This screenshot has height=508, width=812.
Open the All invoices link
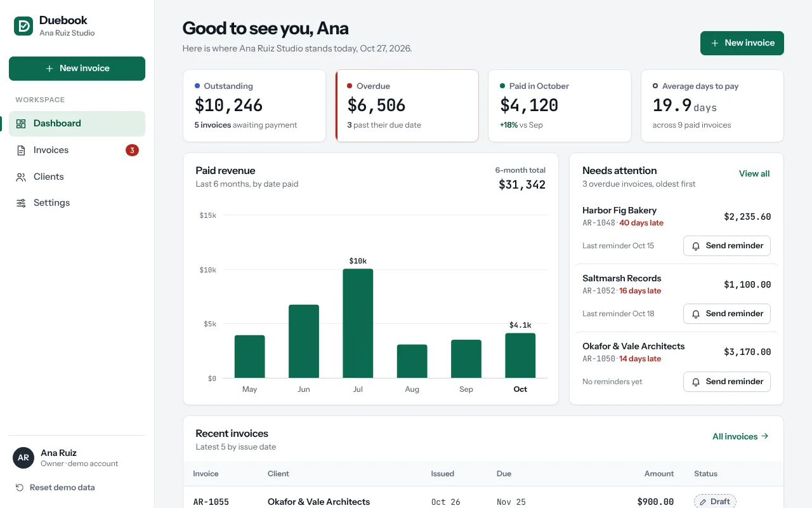(x=740, y=436)
